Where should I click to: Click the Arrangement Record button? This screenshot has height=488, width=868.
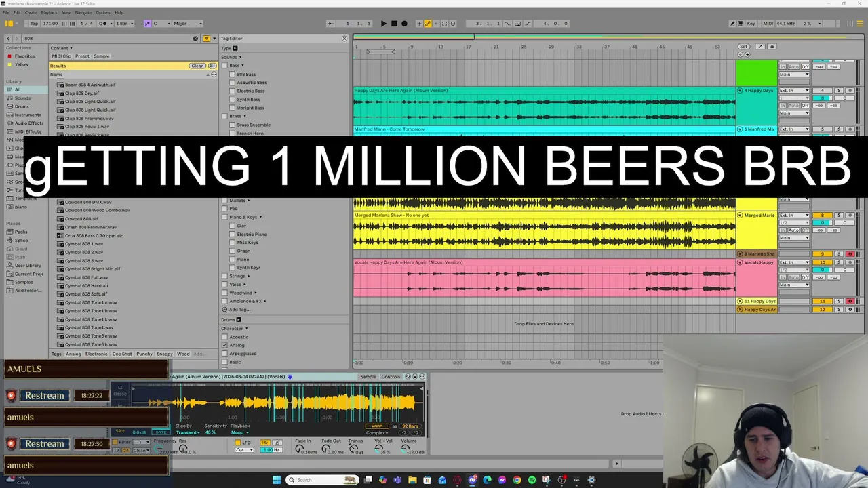click(405, 24)
